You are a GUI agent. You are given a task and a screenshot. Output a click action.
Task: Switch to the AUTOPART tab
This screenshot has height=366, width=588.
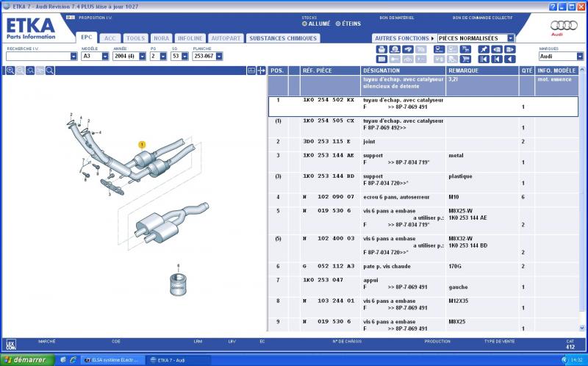[226, 38]
